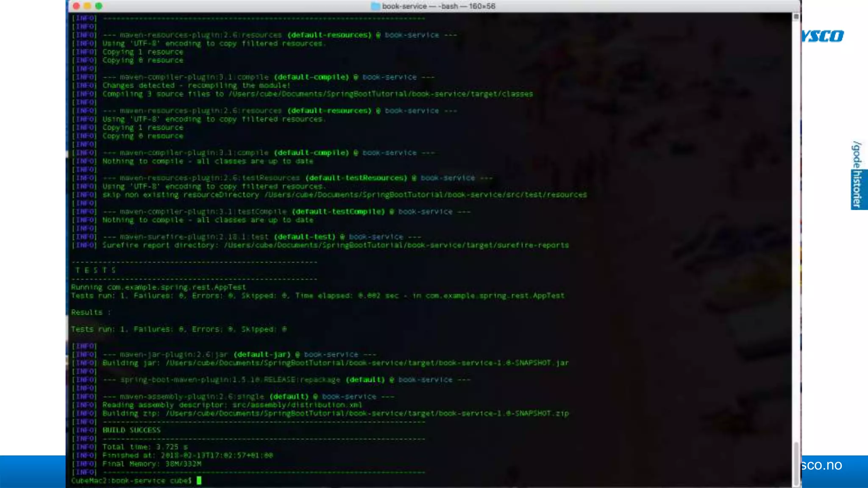
Task: Close the book-service terminal window
Action: (76, 6)
